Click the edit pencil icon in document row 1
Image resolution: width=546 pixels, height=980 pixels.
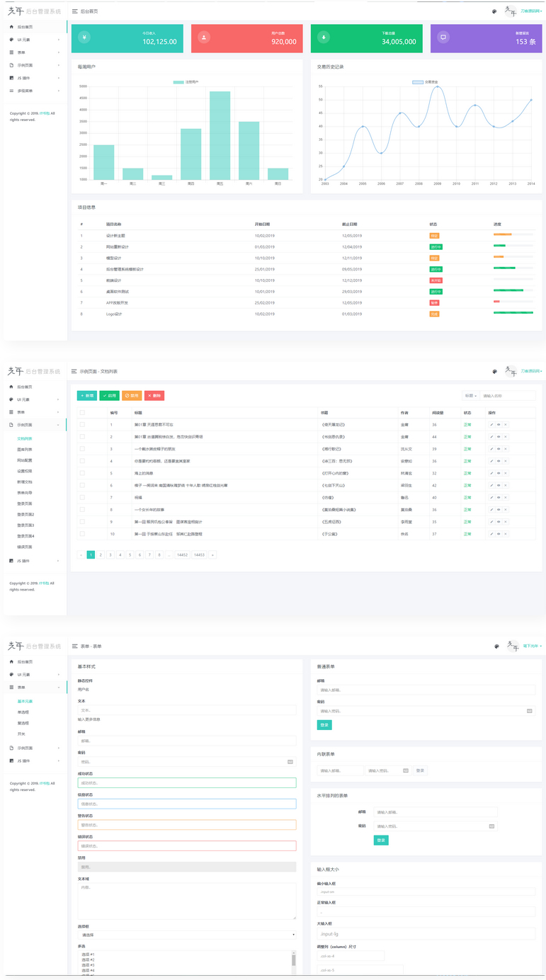click(x=491, y=425)
